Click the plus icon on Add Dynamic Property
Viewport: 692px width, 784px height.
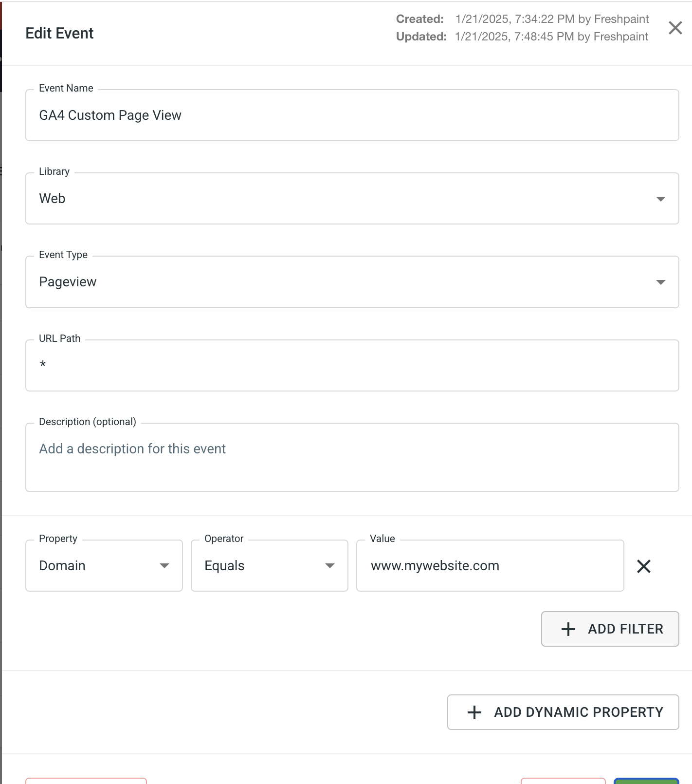pos(474,712)
